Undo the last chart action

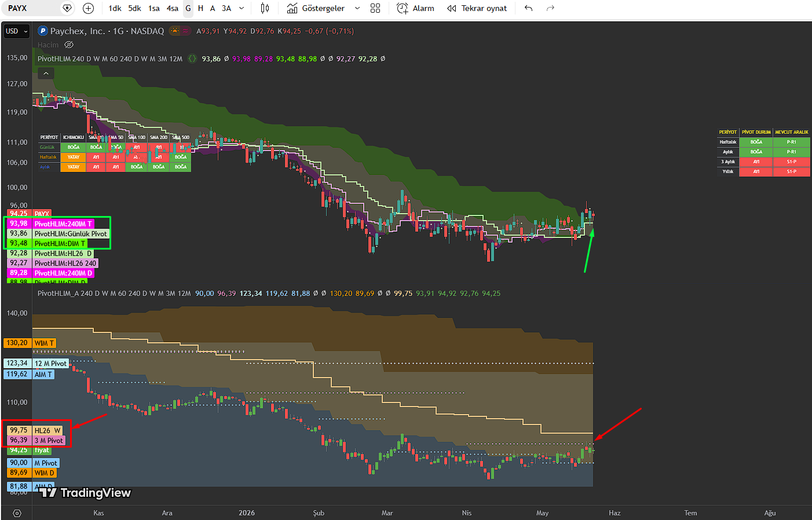528,8
